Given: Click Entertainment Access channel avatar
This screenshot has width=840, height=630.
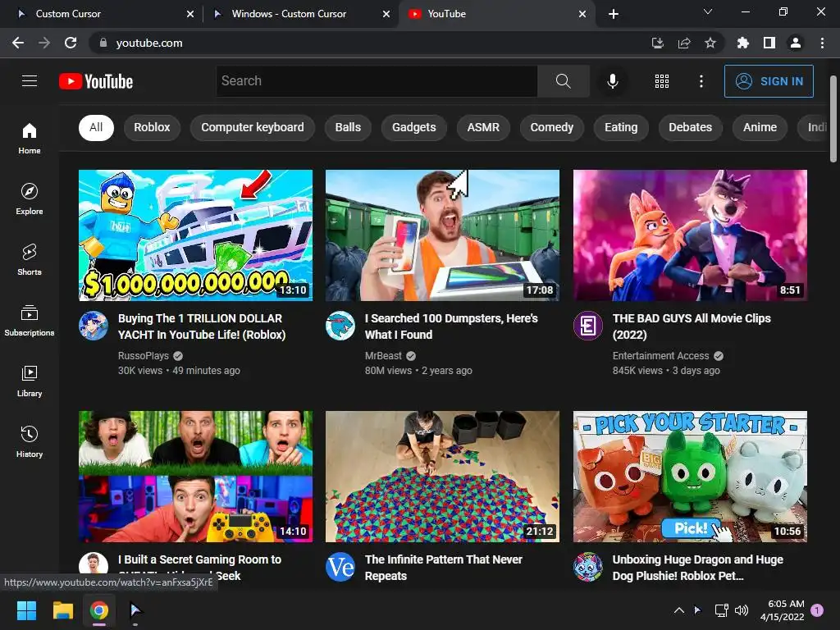Looking at the screenshot, I should click(587, 326).
